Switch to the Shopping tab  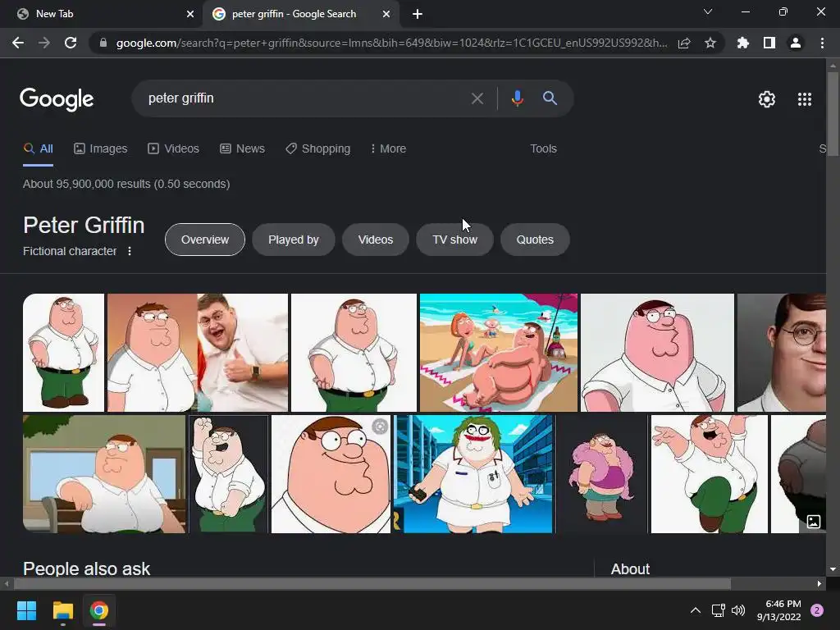click(x=317, y=148)
